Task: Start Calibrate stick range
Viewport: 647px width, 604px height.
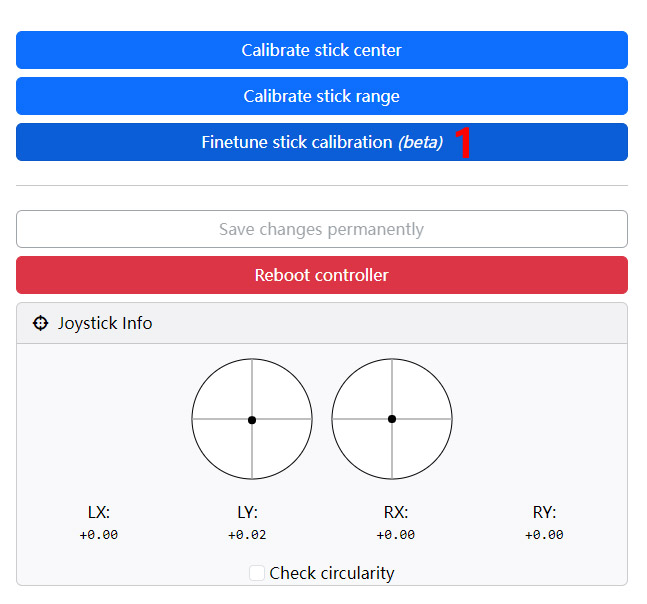Action: click(321, 96)
